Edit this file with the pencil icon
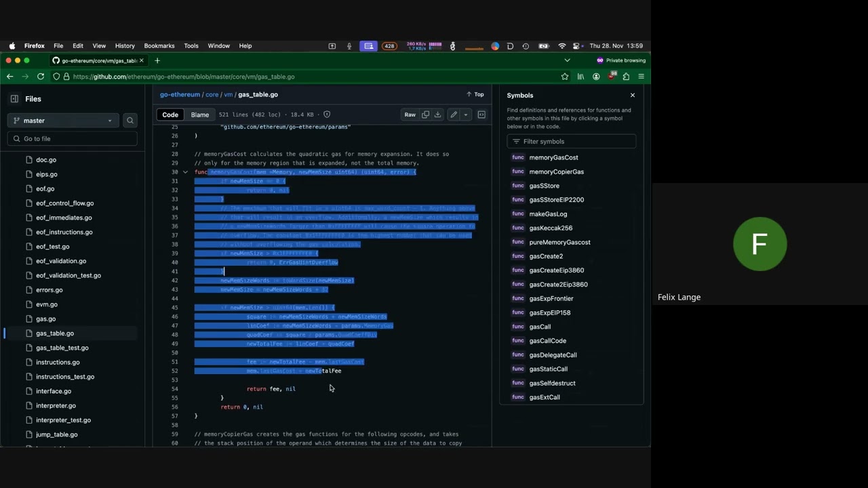This screenshot has width=868, height=488. pyautogui.click(x=454, y=115)
